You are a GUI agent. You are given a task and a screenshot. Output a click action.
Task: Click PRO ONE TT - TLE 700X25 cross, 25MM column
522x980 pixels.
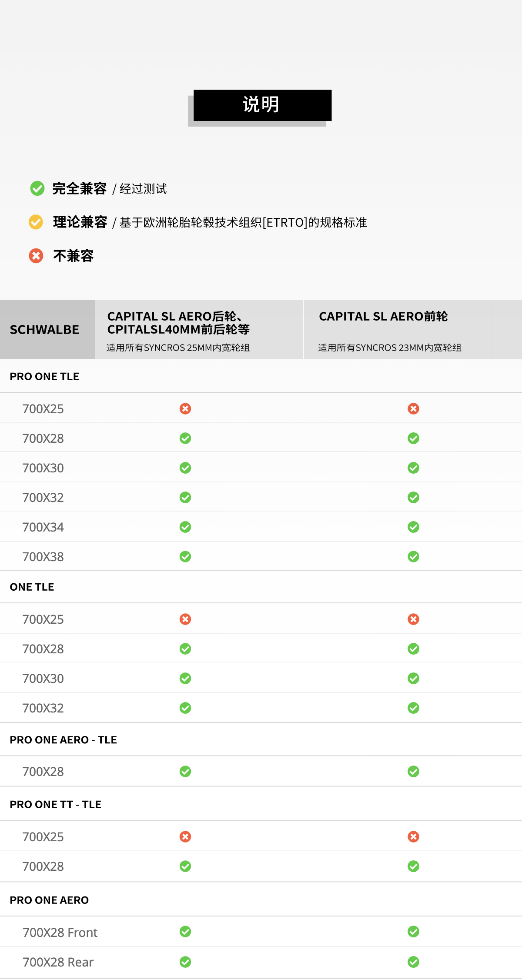pyautogui.click(x=185, y=836)
